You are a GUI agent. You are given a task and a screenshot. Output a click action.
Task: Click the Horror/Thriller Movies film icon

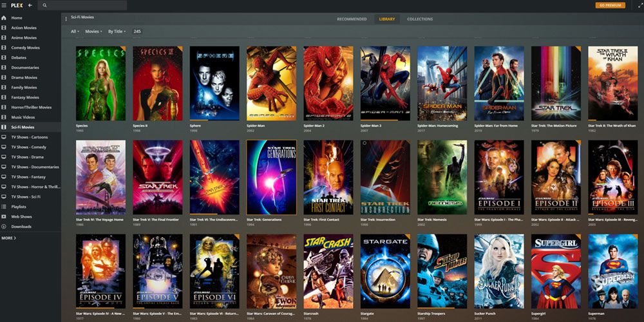click(4, 107)
